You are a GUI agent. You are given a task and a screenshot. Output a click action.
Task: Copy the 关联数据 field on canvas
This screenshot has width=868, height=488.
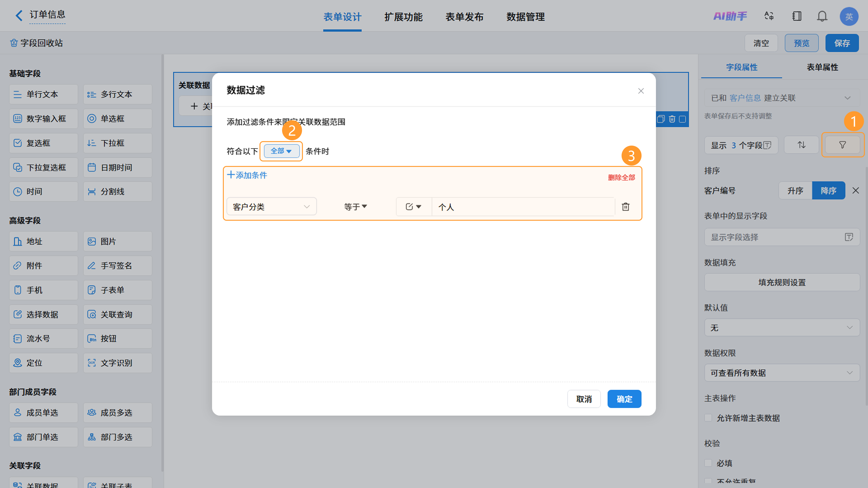[661, 119]
